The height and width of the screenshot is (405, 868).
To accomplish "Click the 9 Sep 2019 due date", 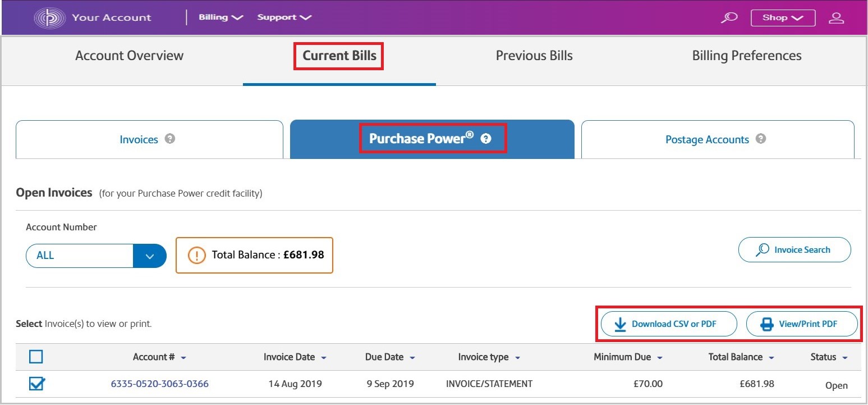I will [390, 384].
